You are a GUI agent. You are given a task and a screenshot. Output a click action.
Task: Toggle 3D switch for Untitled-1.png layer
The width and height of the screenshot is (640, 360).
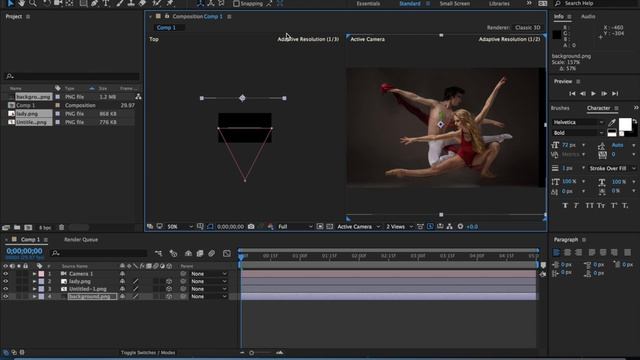point(169,289)
